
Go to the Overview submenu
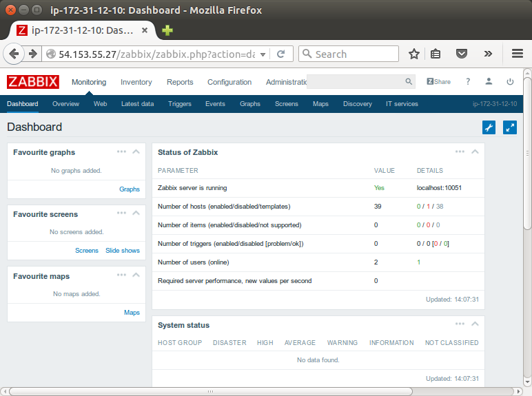click(x=66, y=104)
